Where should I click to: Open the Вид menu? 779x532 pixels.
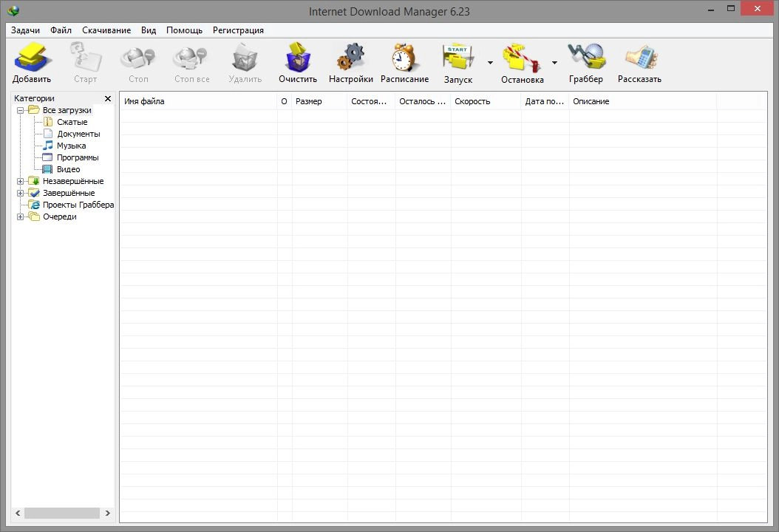coord(149,30)
